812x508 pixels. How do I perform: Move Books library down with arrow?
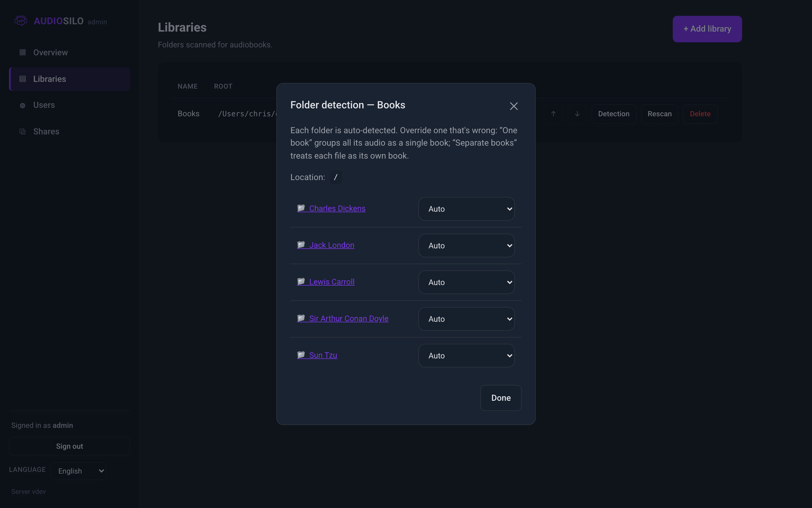(577, 114)
